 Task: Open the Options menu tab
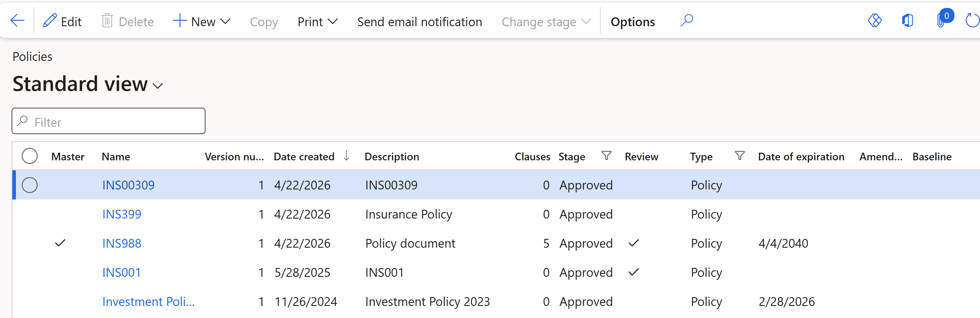[632, 22]
